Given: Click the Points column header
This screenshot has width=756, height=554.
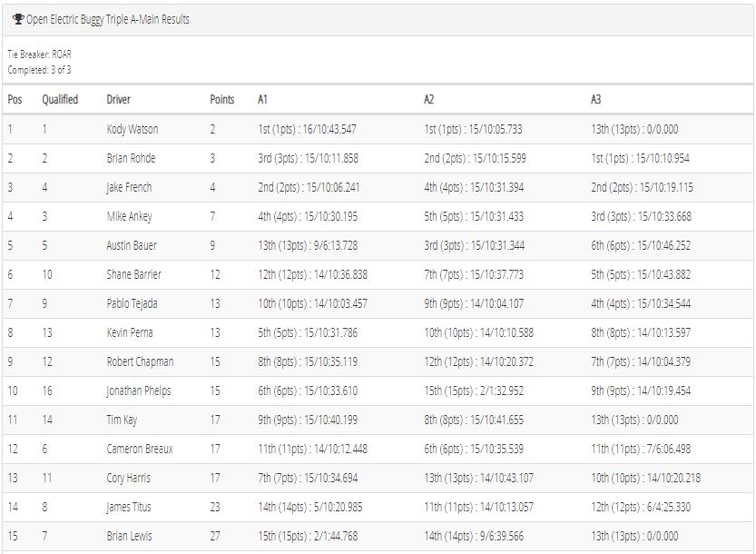Looking at the screenshot, I should tap(221, 99).
